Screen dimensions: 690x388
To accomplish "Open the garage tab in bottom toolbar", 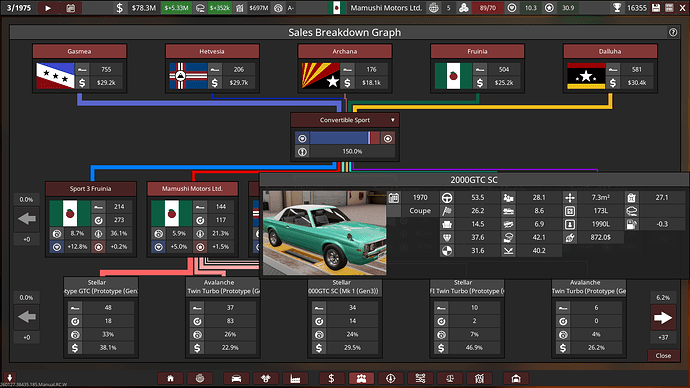I will [x=516, y=378].
